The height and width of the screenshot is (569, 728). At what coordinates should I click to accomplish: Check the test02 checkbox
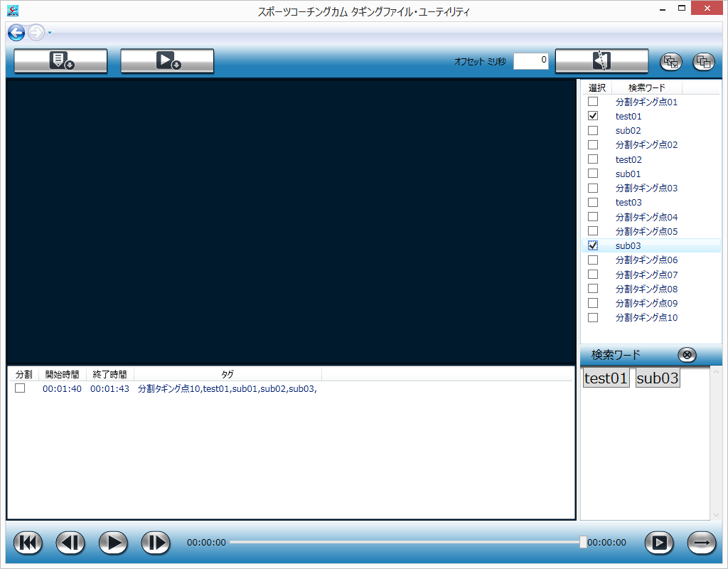[593, 159]
